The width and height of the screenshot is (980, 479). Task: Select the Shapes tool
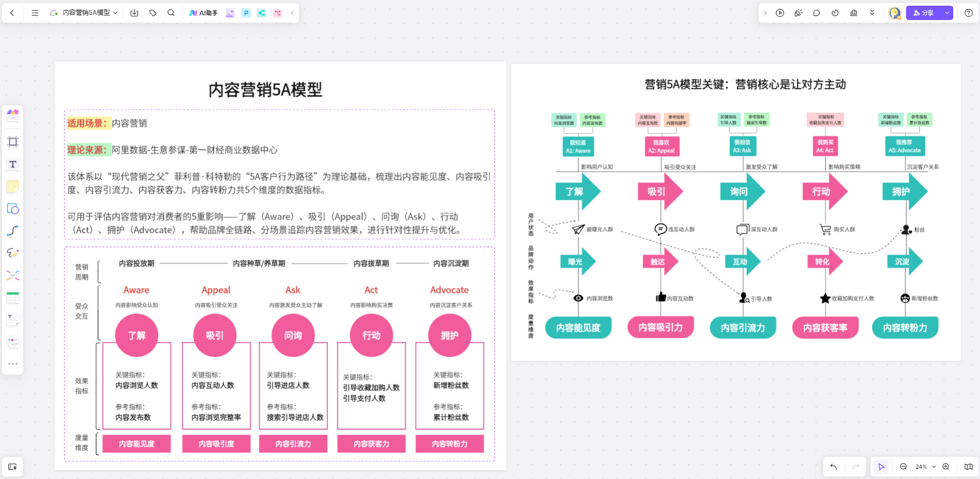pos(13,209)
